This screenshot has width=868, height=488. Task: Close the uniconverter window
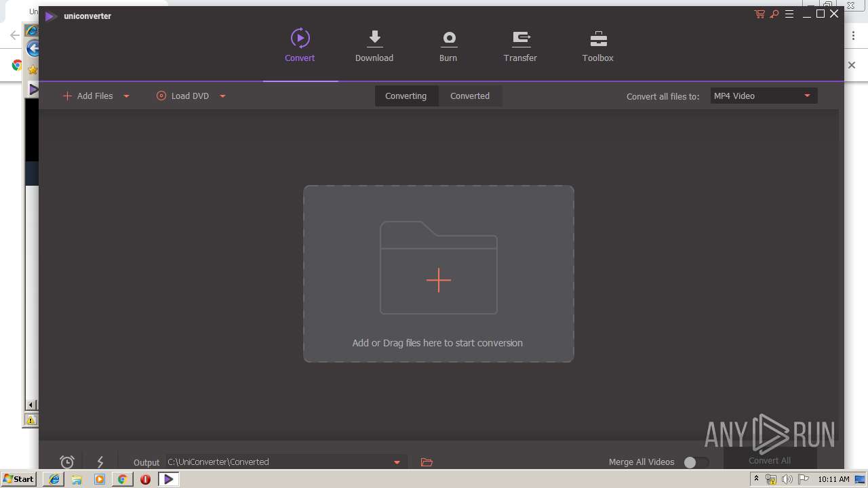click(835, 14)
